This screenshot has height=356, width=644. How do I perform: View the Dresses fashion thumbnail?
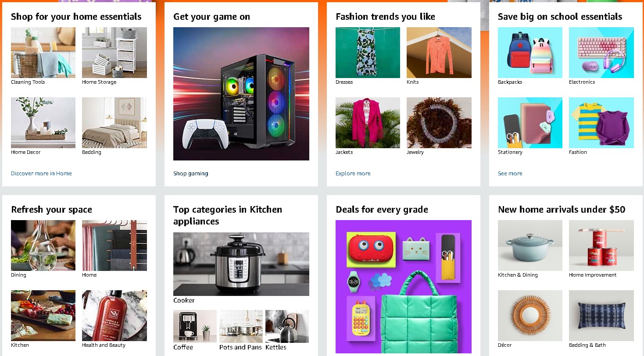[368, 53]
